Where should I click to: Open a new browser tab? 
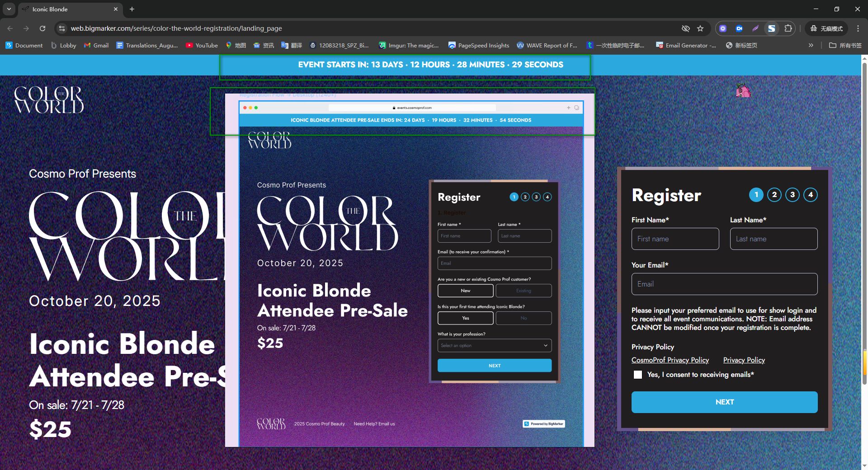(132, 9)
